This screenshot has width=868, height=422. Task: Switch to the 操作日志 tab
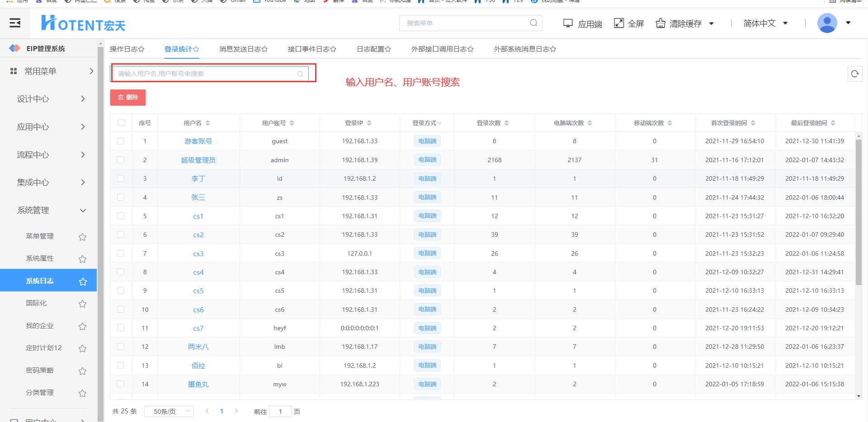127,49
